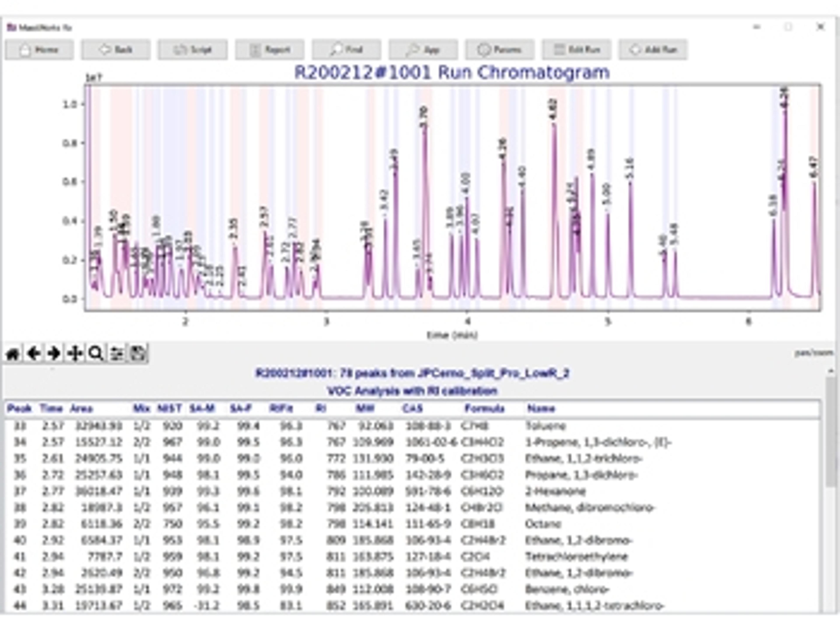Click the Find toolbar button
The image size is (840, 629).
click(x=346, y=50)
